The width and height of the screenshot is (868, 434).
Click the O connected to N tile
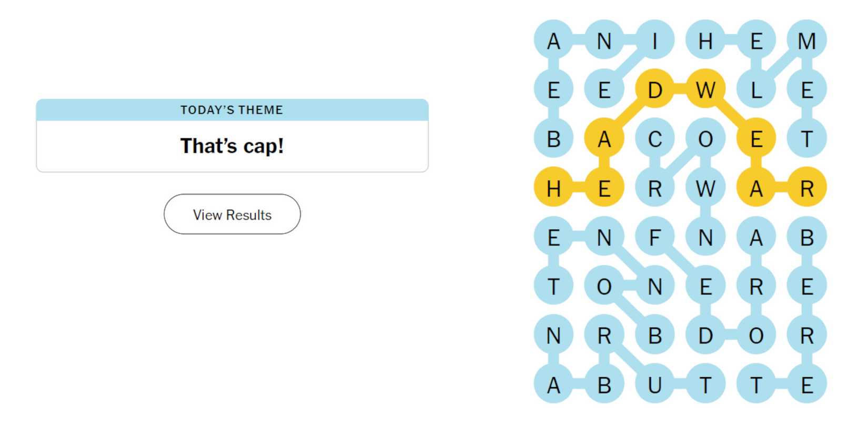pyautogui.click(x=604, y=287)
